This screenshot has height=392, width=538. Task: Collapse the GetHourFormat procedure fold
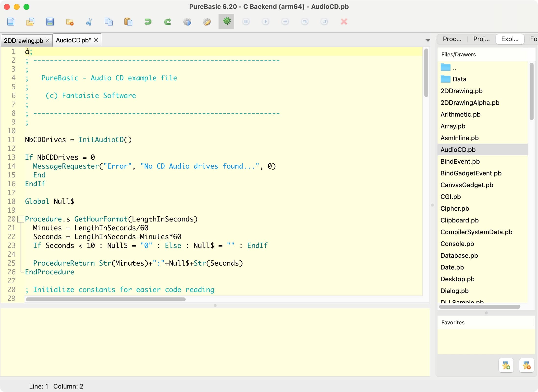pos(21,219)
